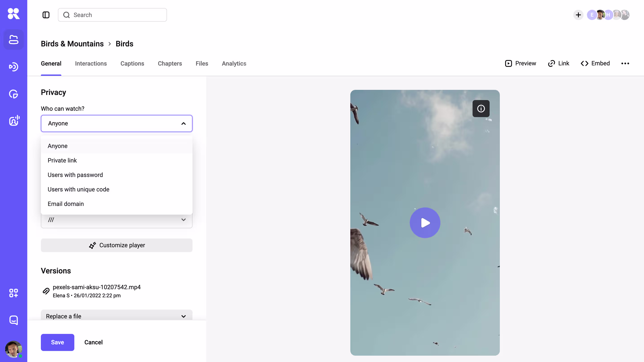Click the Embed button

[595, 64]
